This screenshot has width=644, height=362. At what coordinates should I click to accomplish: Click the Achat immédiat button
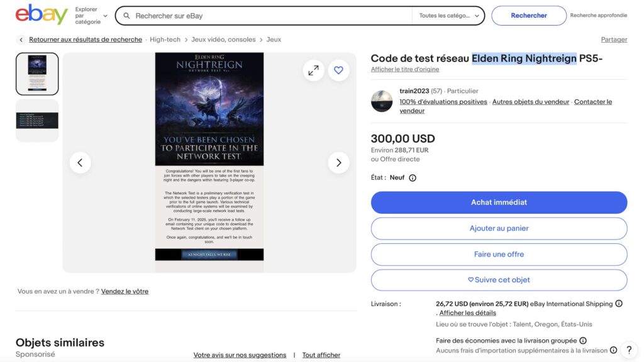[x=499, y=202]
